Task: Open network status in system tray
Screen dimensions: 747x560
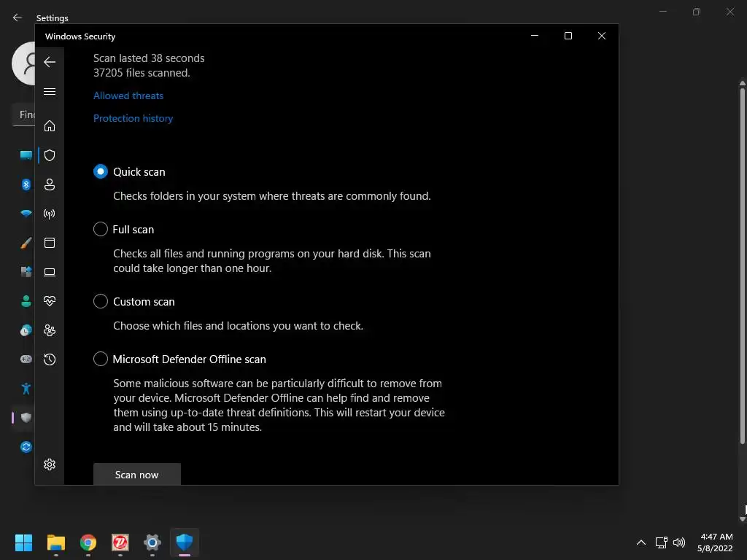Action: 661,542
